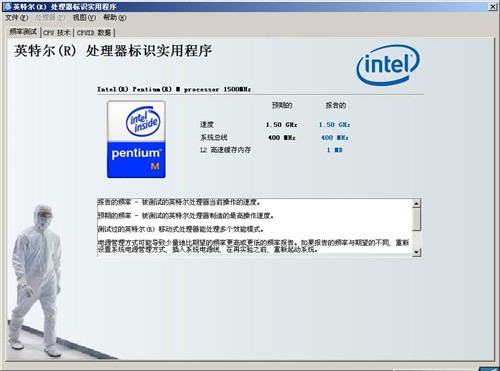Click the Intel logo at top right
Viewport: 500px width, 371px height.
pyautogui.click(x=388, y=65)
